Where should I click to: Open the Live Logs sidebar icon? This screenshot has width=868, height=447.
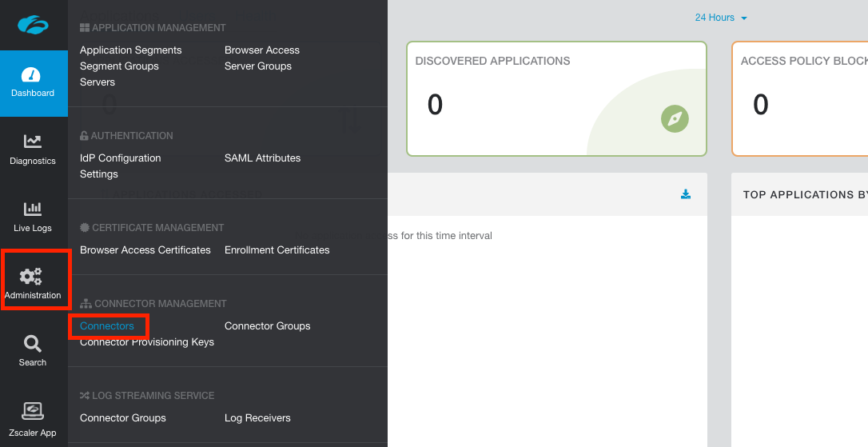33,210
